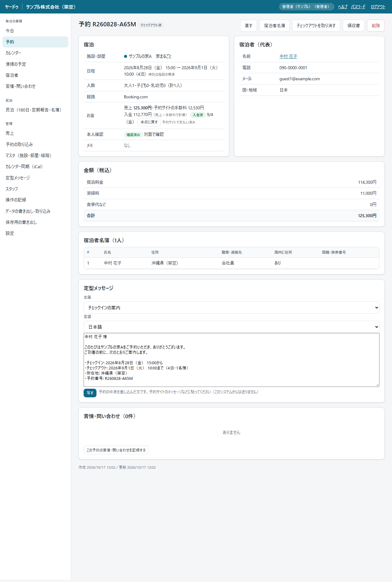Click the 未収に戻す button

coord(149,122)
